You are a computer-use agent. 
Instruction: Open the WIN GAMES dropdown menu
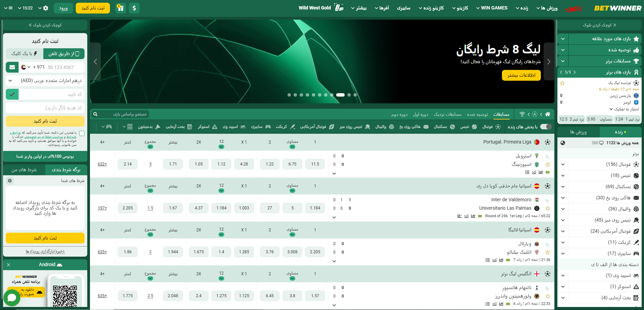(x=491, y=8)
